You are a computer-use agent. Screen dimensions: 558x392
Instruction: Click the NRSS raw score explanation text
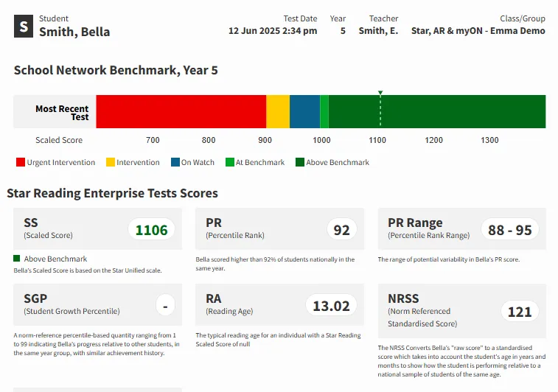pyautogui.click(x=461, y=361)
